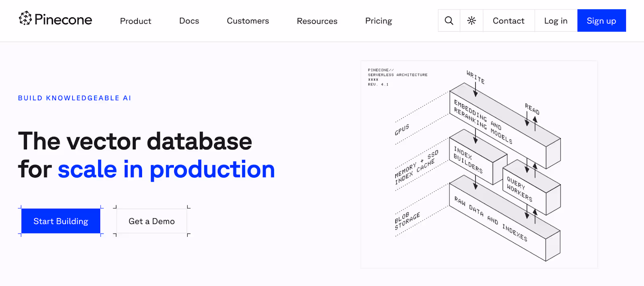
Task: Click the 'RAW DATA AND INDEXES' block
Action: (x=505, y=218)
